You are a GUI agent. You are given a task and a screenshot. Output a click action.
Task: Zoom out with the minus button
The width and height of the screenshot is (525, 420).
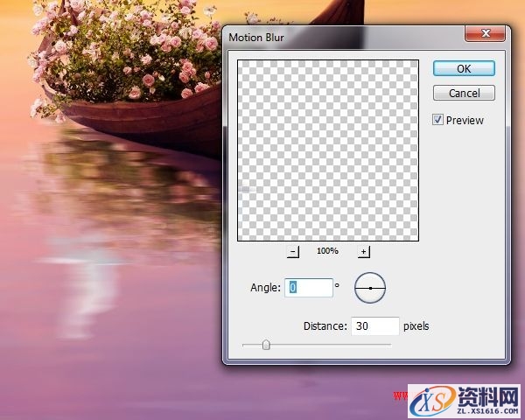293,252
